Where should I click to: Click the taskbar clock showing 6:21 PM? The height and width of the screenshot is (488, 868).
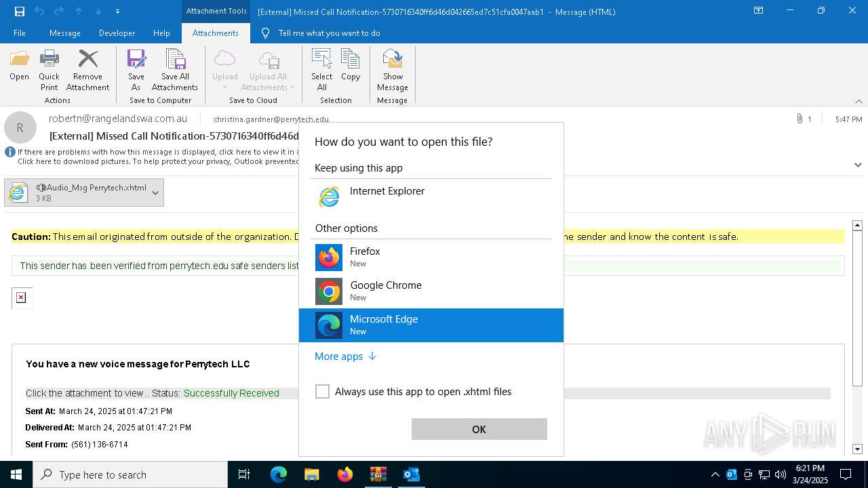pyautogui.click(x=810, y=474)
